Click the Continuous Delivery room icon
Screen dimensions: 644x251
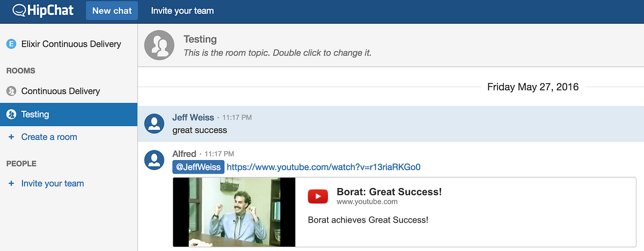point(11,91)
